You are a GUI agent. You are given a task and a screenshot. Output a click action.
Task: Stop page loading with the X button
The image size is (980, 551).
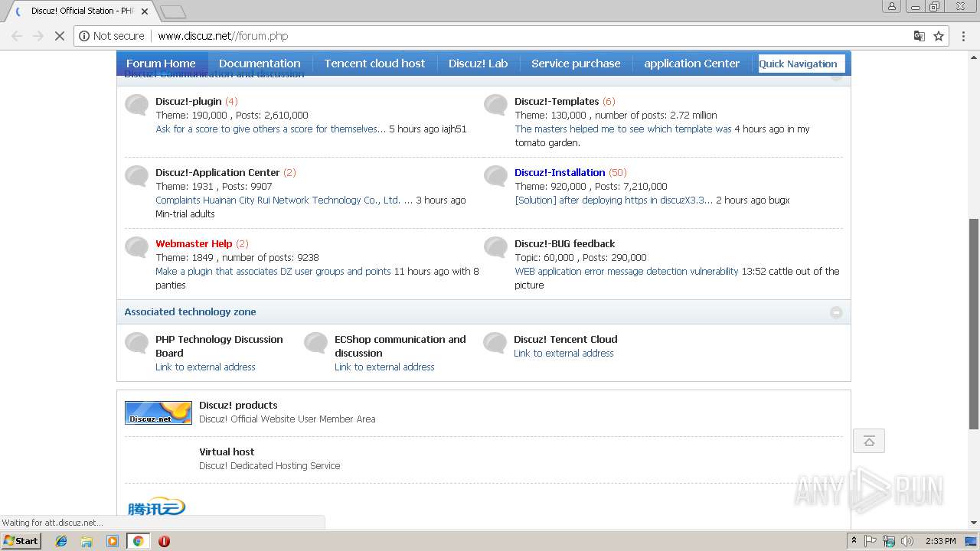(x=59, y=36)
